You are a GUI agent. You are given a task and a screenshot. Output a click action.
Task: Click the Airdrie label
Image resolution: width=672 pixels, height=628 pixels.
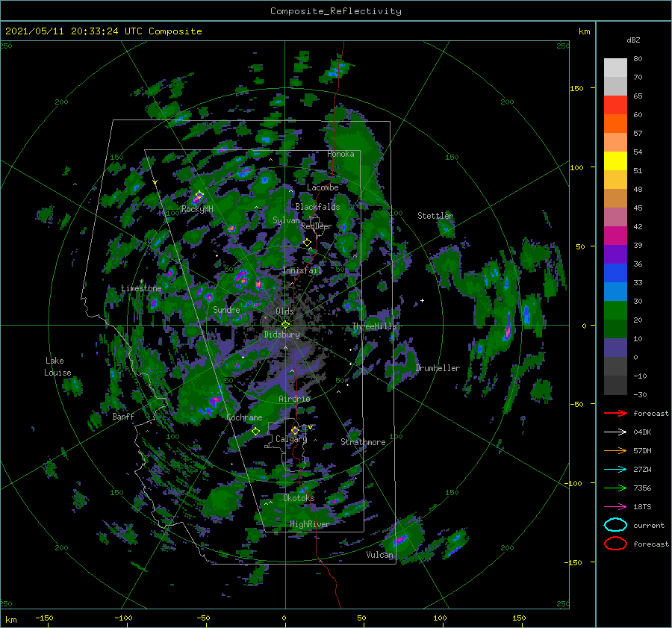click(x=294, y=399)
